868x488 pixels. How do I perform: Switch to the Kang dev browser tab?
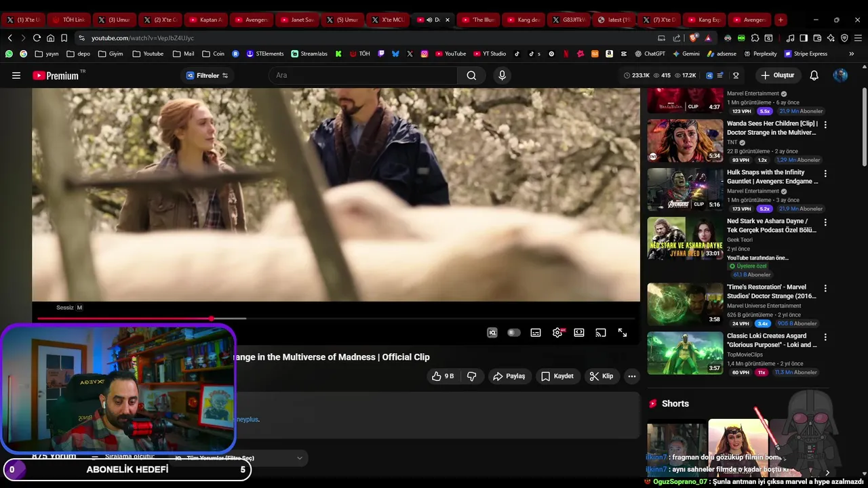[x=524, y=20]
